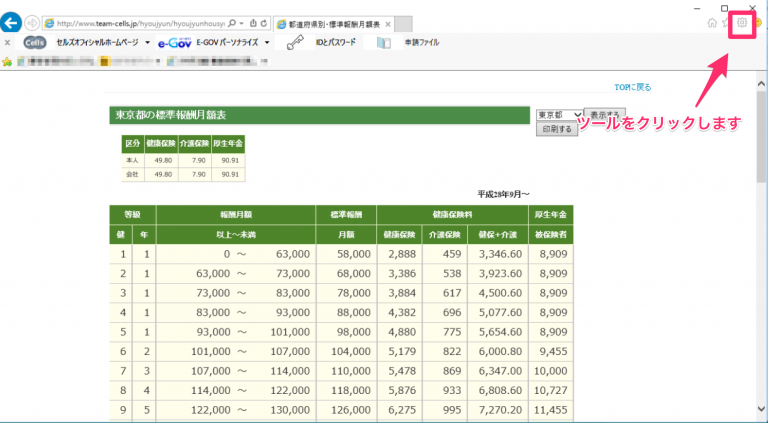Open the 申請ファイル book icon
The height and width of the screenshot is (423, 768).
[x=384, y=43]
